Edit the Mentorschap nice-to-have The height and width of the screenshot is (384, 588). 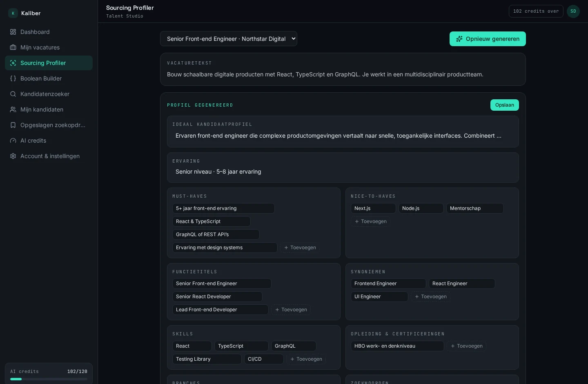pyautogui.click(x=475, y=208)
